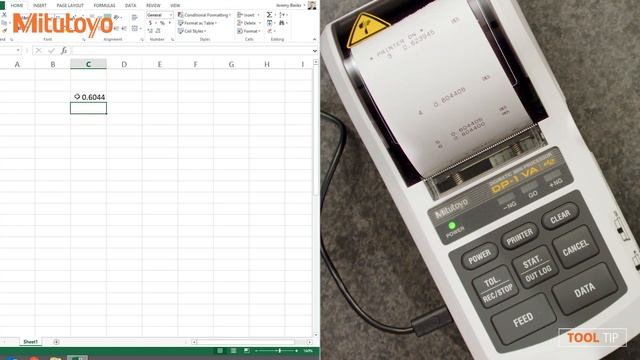Viewport: 640px width, 360px height.
Task: Click in the formula bar input
Action: pyautogui.click(x=191, y=51)
